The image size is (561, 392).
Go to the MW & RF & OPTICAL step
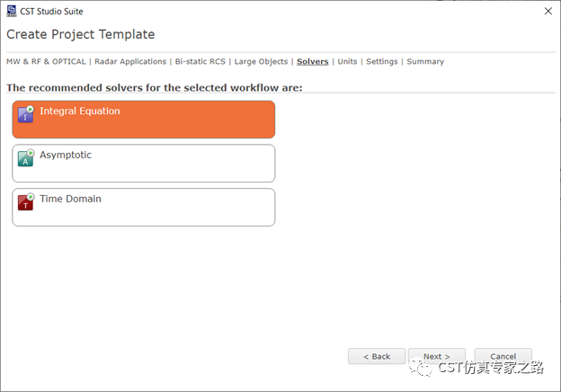tap(46, 62)
